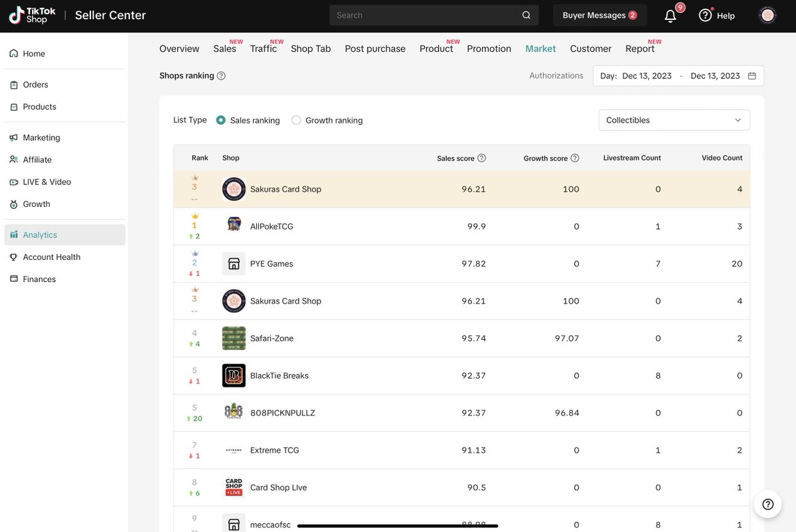796x532 pixels.
Task: Open the Day date range picker
Action: click(678, 76)
